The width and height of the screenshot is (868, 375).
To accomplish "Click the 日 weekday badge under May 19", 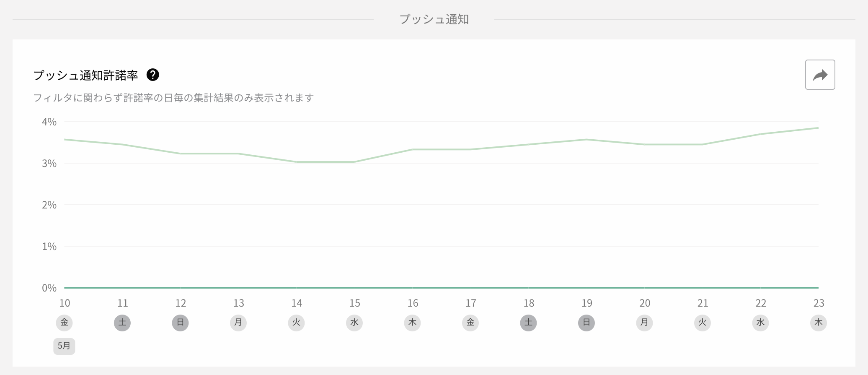I will (x=586, y=323).
